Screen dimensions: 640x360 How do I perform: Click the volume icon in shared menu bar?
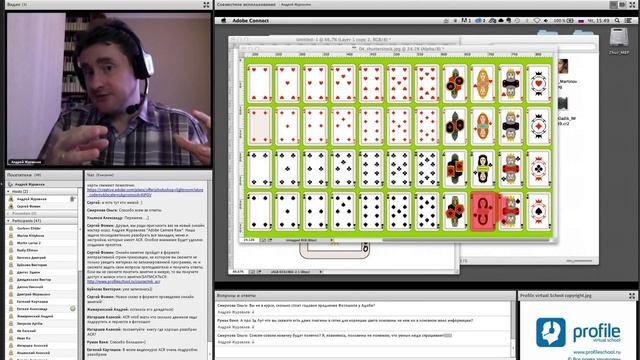546,20
